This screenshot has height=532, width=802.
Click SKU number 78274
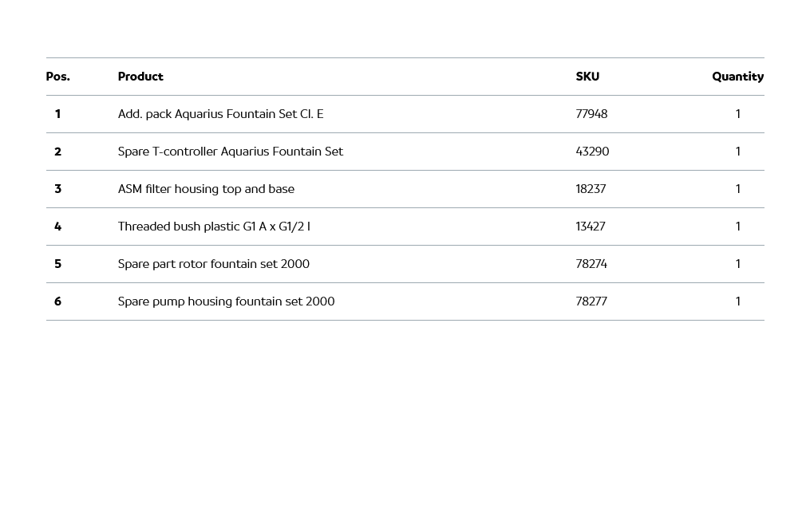tap(591, 264)
